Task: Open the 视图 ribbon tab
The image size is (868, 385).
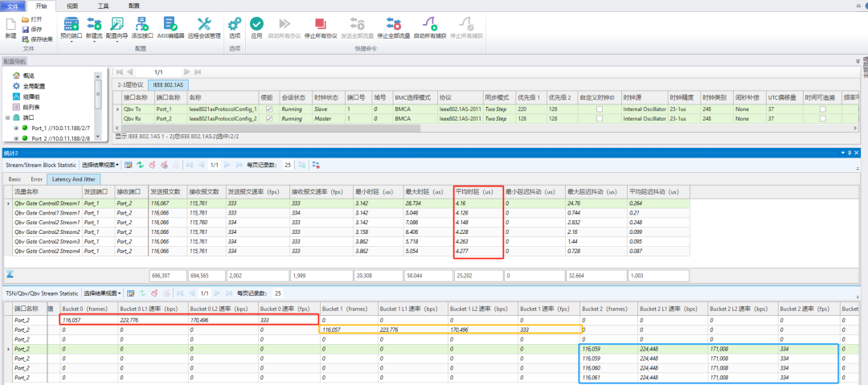Action: click(x=72, y=5)
